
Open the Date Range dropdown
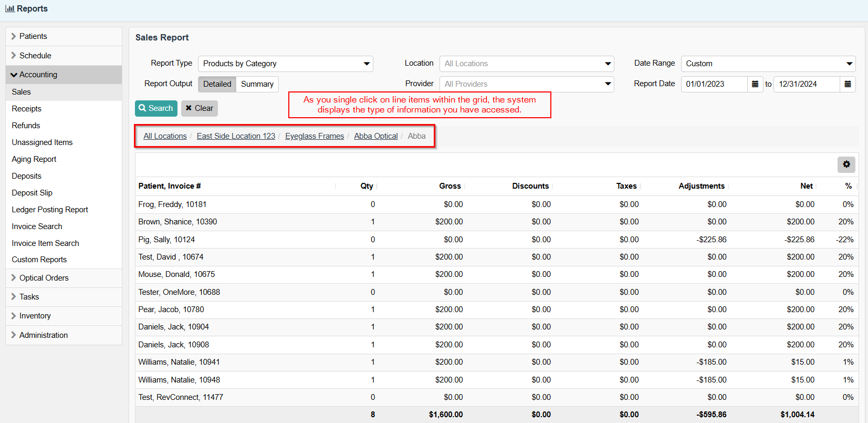pos(768,64)
